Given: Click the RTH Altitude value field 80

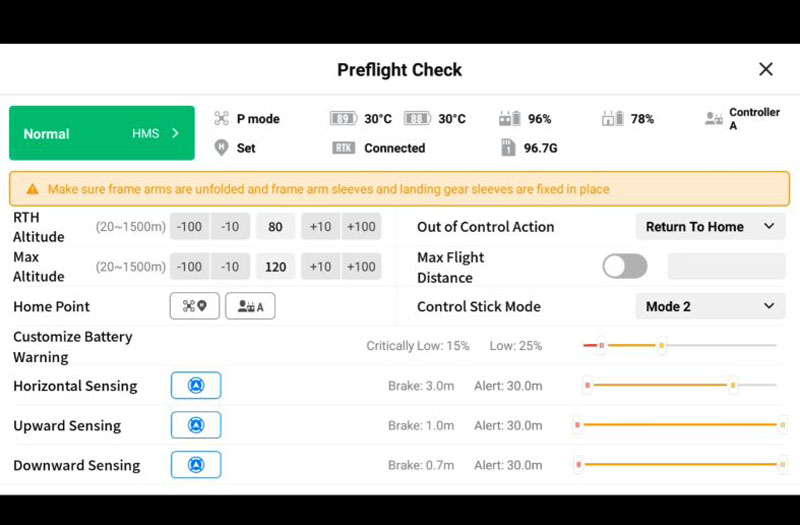Looking at the screenshot, I should click(276, 227).
